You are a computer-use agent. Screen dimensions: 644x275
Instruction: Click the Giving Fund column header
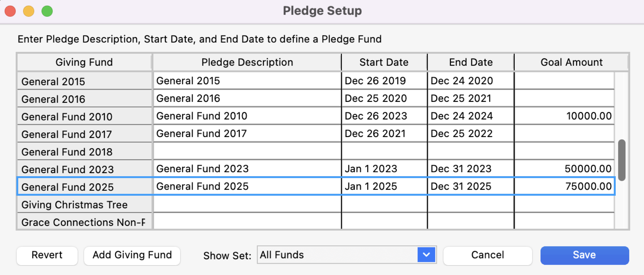coord(84,62)
